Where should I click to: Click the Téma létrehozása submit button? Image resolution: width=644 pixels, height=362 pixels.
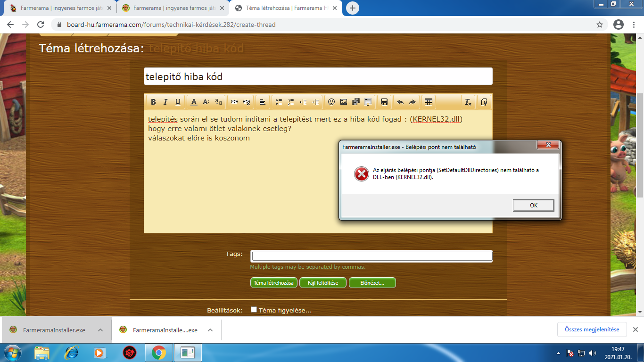274,283
